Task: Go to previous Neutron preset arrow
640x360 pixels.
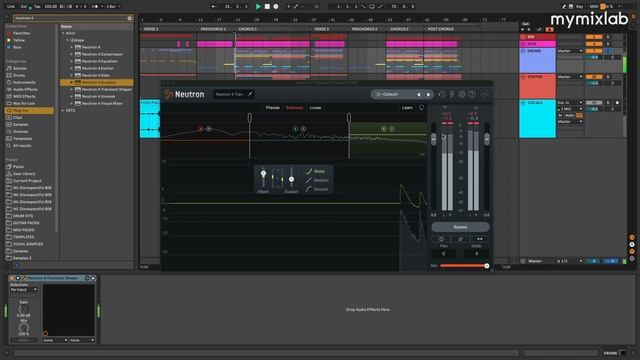Action: pos(418,94)
